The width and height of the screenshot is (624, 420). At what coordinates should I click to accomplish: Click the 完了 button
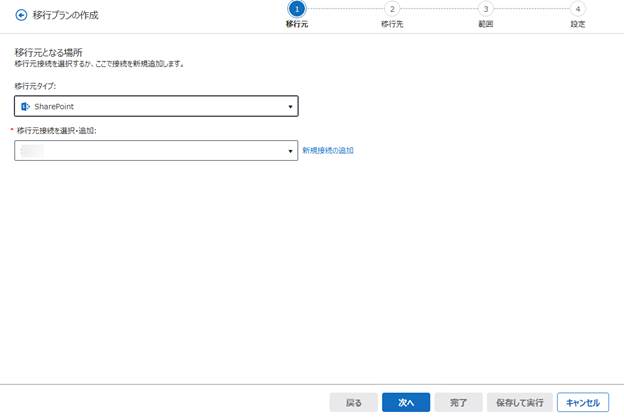tap(458, 402)
